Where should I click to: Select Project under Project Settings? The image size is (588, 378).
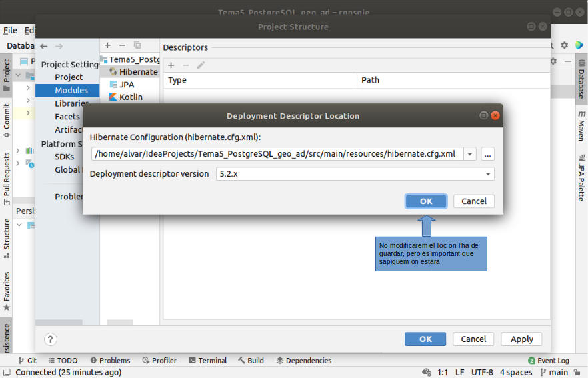coord(69,77)
